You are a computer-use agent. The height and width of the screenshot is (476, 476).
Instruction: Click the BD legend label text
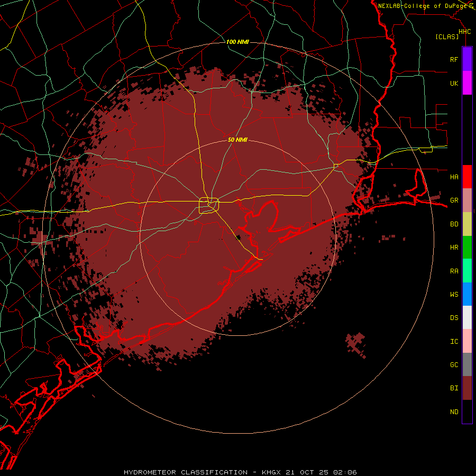click(454, 224)
